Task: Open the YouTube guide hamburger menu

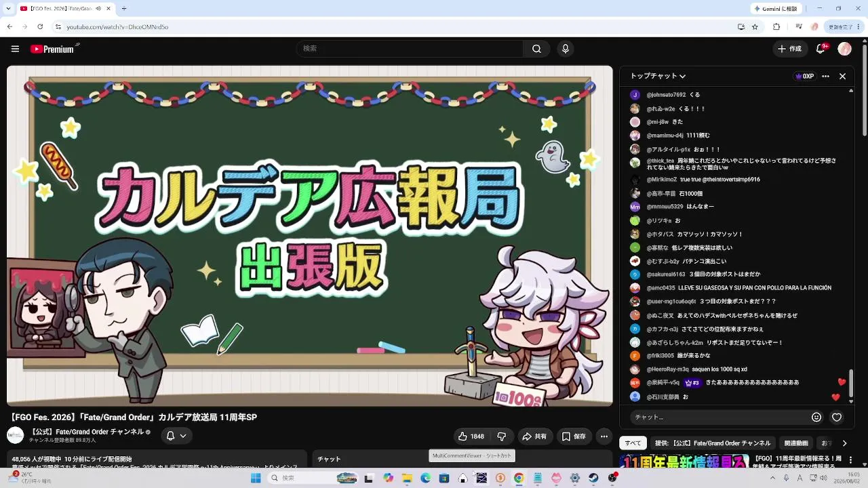Action: pos(15,49)
